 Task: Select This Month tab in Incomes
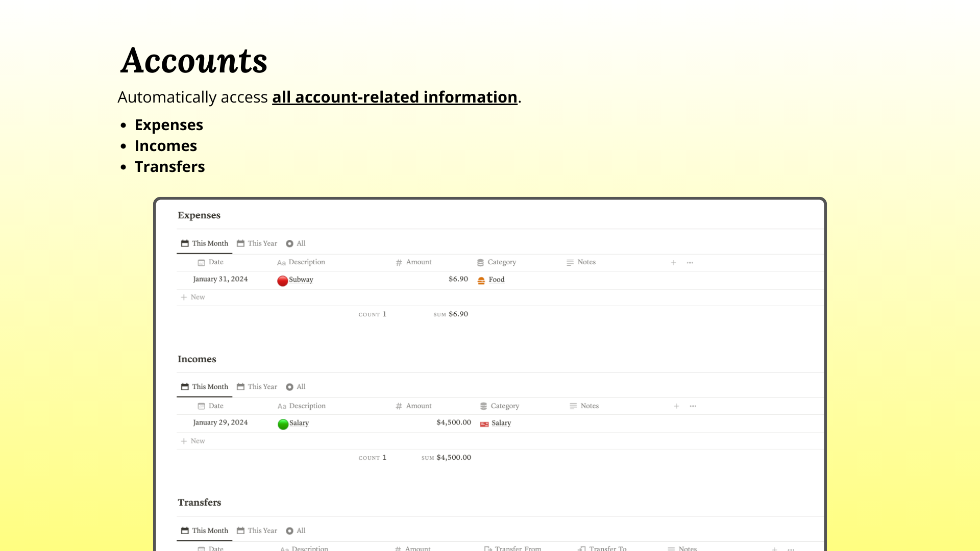[205, 387]
